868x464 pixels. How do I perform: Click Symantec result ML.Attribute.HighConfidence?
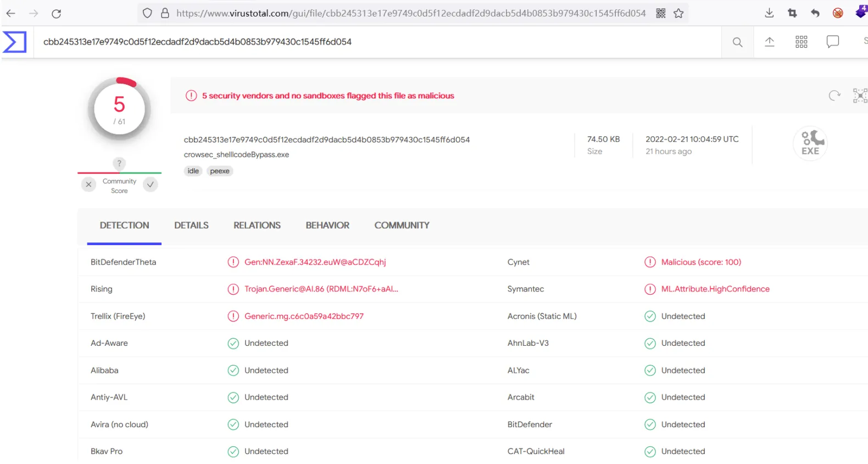715,289
